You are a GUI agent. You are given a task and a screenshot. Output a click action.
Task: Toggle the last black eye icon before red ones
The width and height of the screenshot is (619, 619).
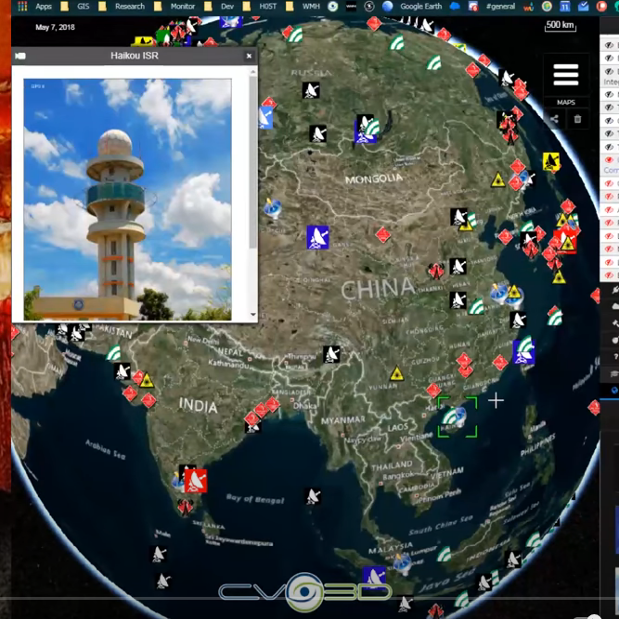pyautogui.click(x=610, y=146)
